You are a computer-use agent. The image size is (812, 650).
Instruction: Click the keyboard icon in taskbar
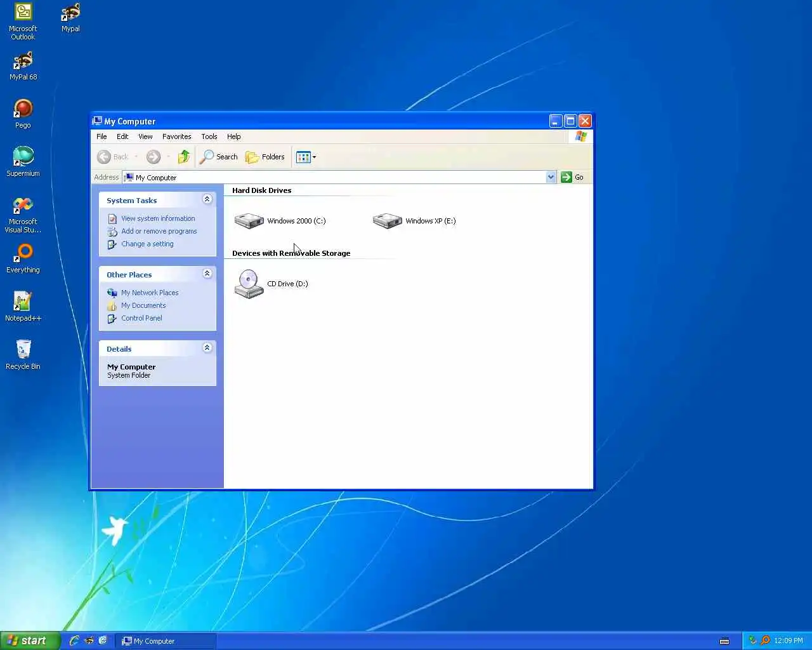coord(724,641)
